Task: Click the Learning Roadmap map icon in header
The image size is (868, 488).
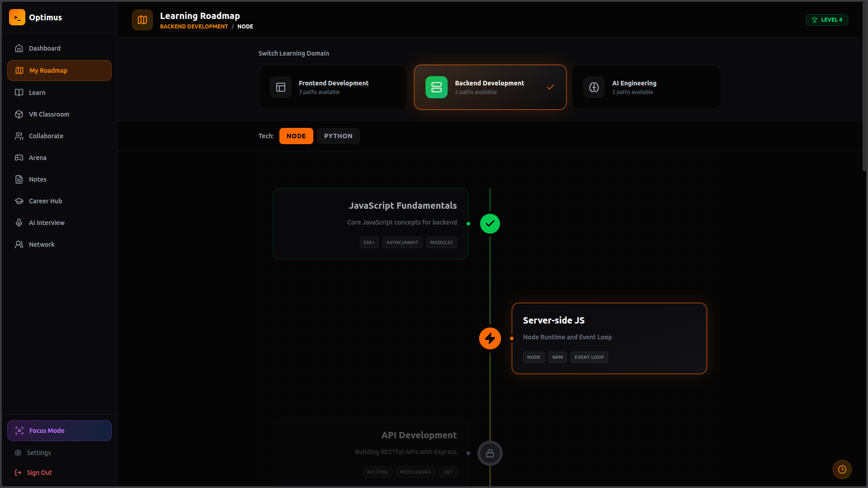Action: [142, 20]
